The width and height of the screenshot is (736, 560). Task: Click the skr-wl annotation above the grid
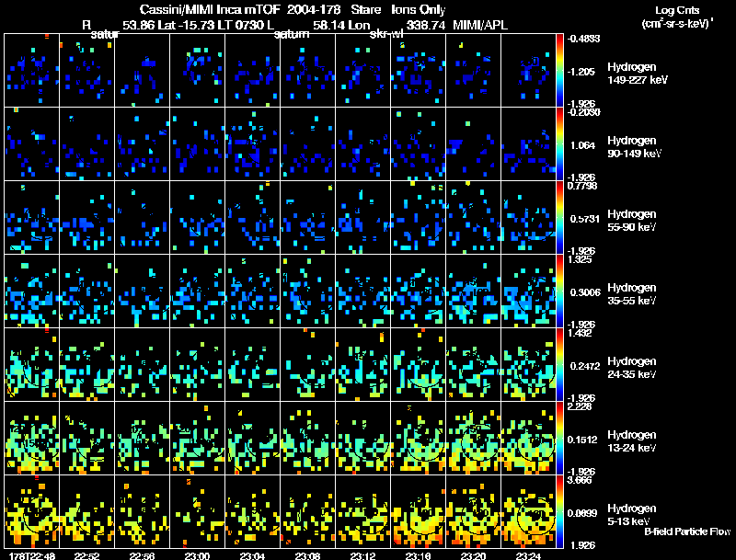(x=386, y=34)
